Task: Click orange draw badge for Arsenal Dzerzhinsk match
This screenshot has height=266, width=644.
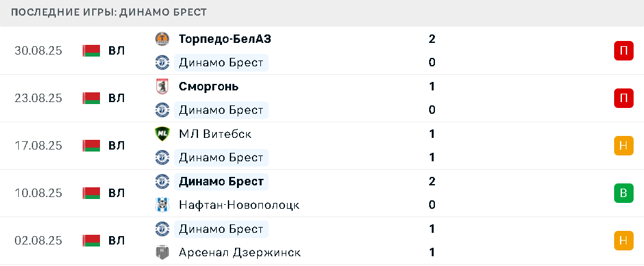Action: [x=623, y=241]
